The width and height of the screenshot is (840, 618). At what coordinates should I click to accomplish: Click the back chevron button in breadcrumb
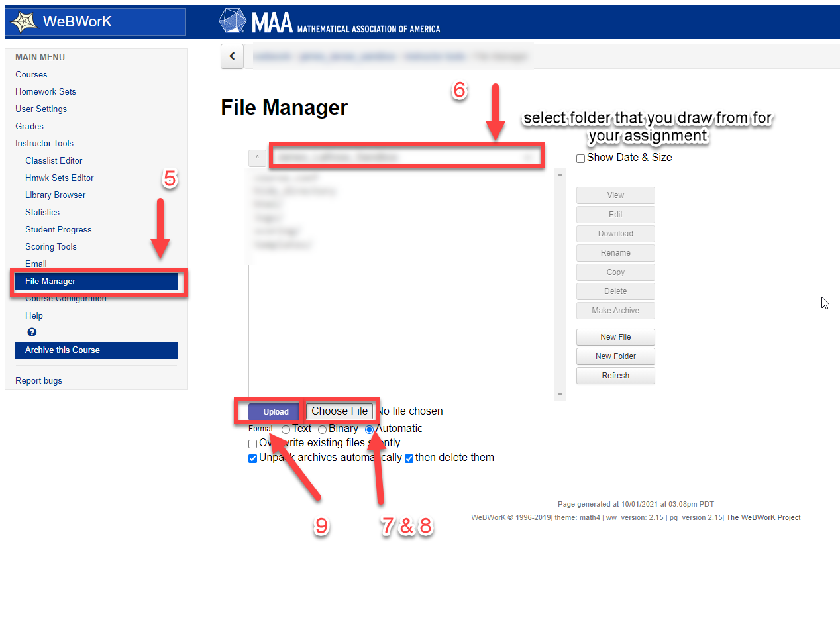tap(232, 56)
